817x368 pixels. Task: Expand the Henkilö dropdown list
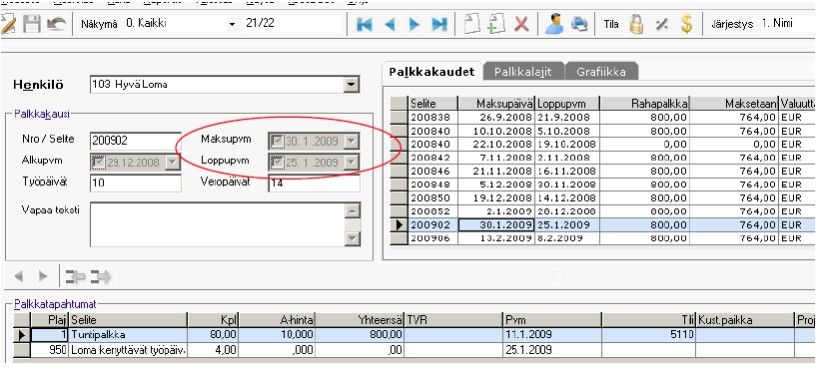click(x=352, y=84)
